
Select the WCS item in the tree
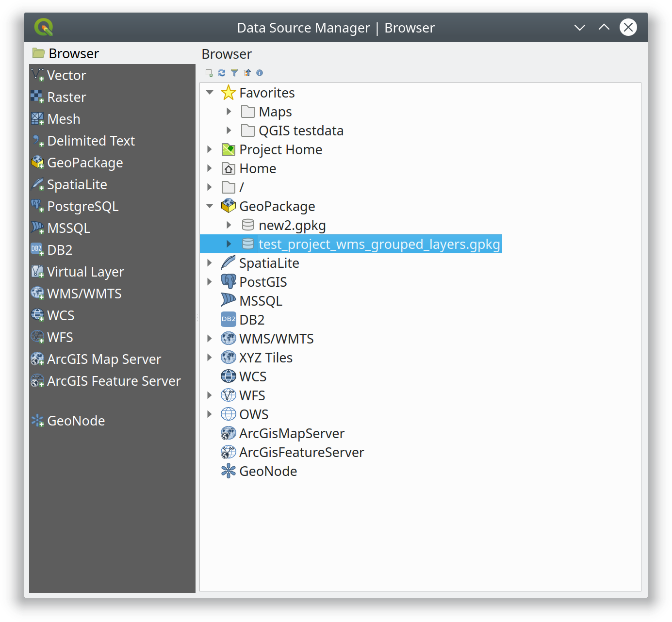pyautogui.click(x=253, y=376)
